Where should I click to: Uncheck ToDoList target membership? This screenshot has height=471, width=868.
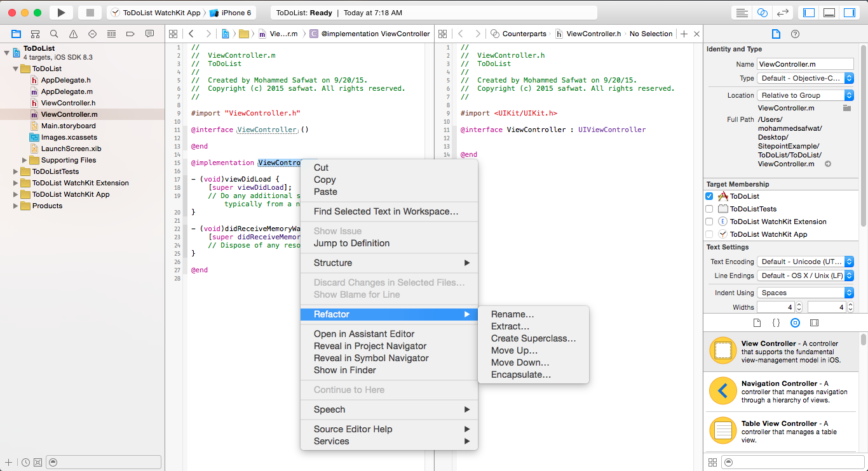710,196
